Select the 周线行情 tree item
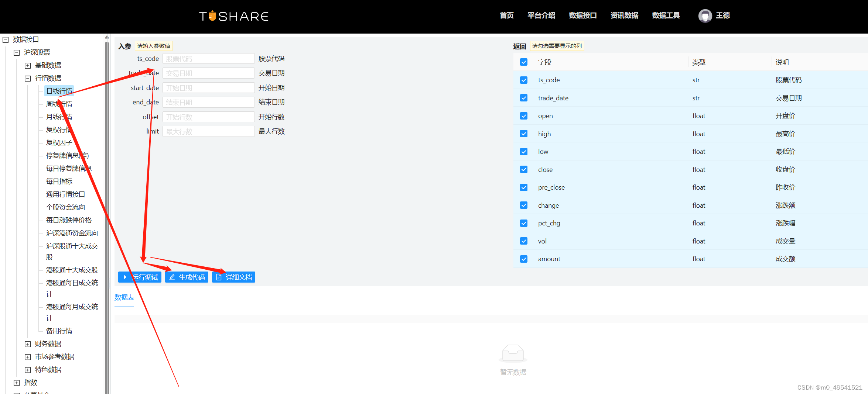This screenshot has height=394, width=868. point(58,104)
